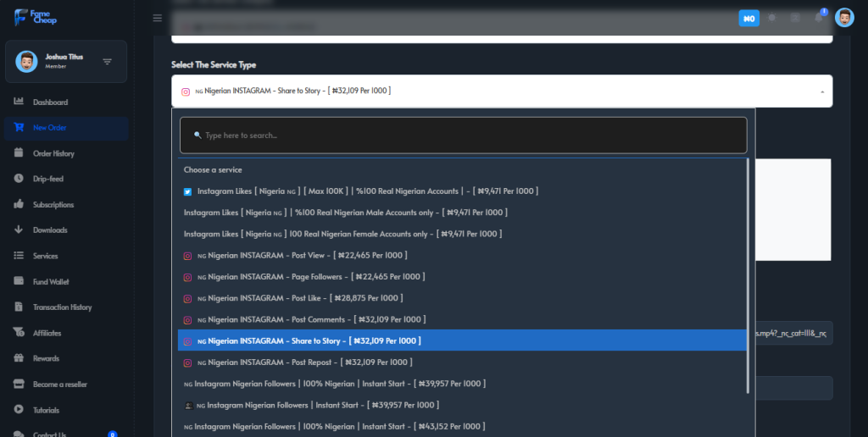Viewport: 868px width, 437px height.
Task: Select Instagram Likes Real Nigerian Female Accounts only
Action: pos(462,234)
